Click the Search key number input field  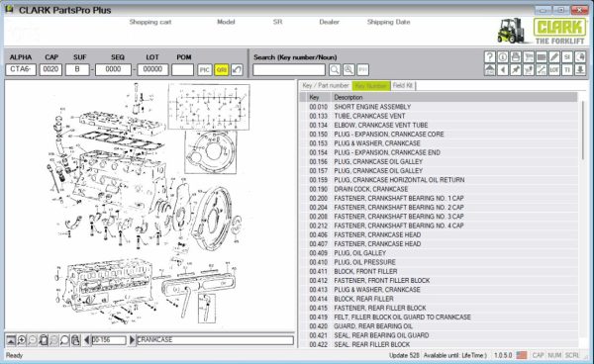click(289, 69)
